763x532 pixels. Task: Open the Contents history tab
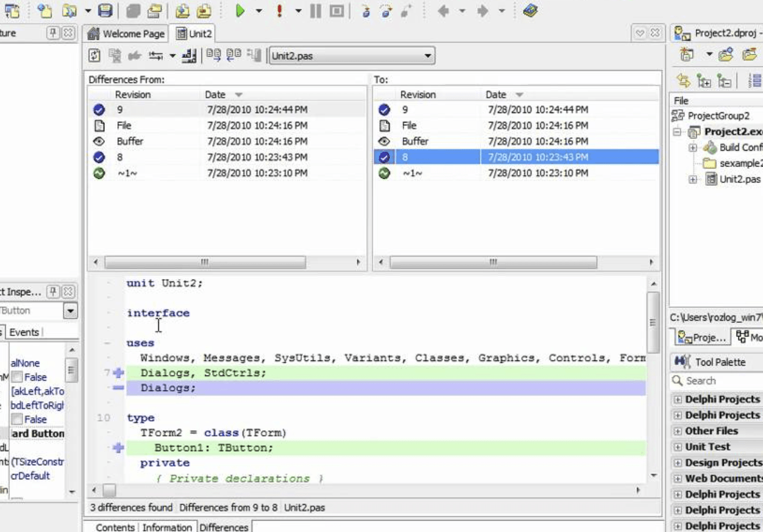[x=115, y=527]
